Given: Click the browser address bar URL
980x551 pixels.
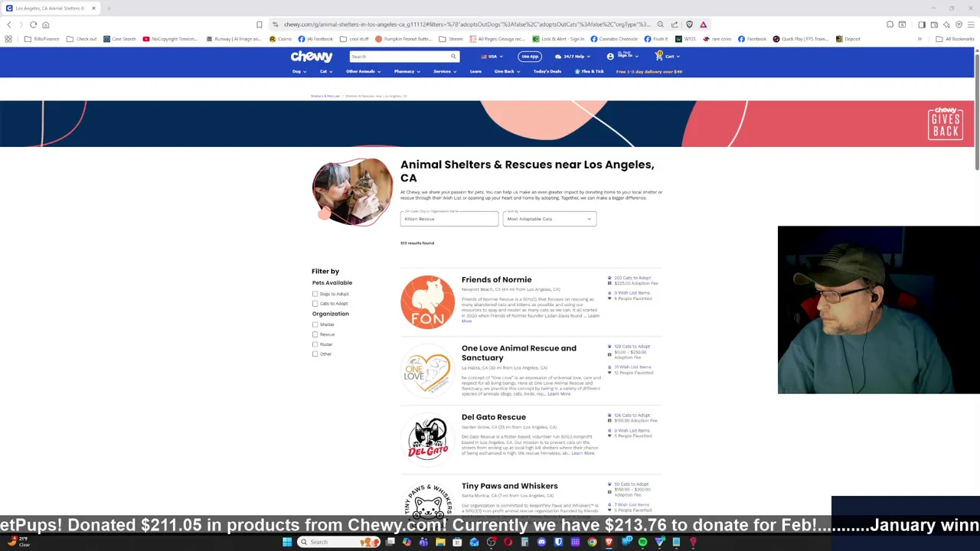Looking at the screenshot, I should pos(467,24).
